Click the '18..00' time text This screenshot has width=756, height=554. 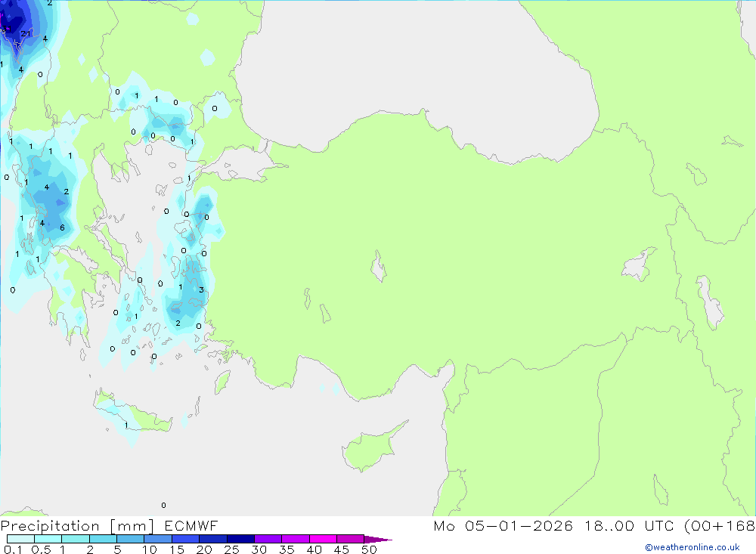point(609,525)
